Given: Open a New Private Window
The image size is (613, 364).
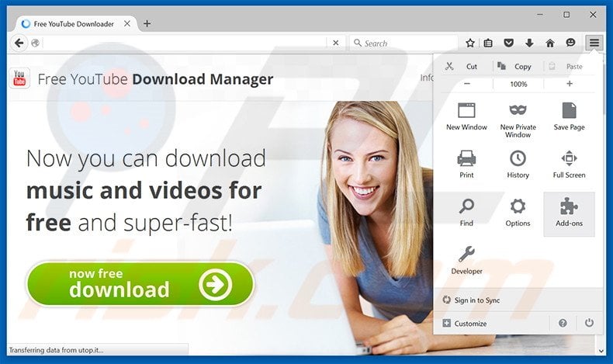Looking at the screenshot, I should coord(518,120).
